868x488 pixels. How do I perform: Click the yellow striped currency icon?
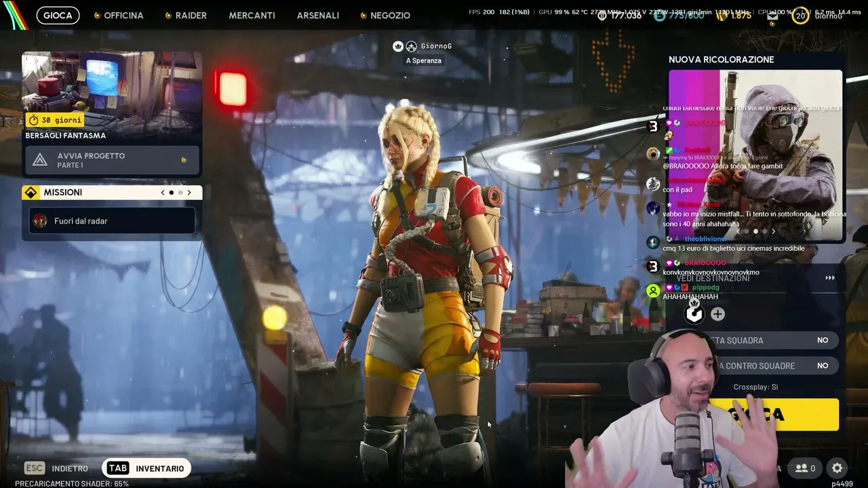coord(722,16)
